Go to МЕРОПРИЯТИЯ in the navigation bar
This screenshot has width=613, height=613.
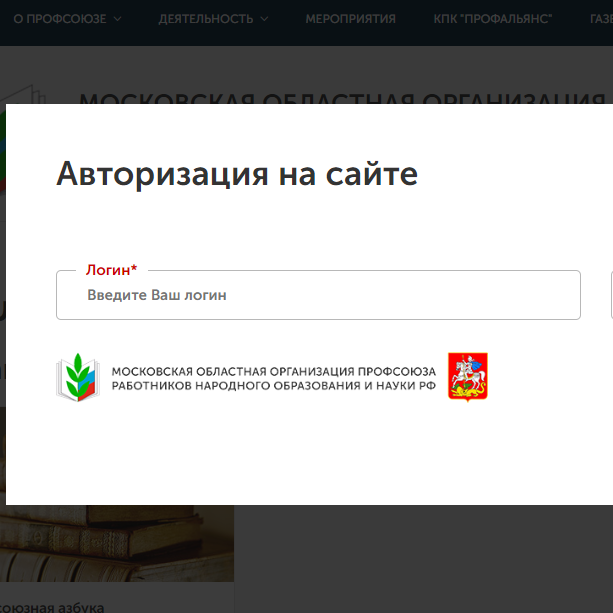pos(351,19)
